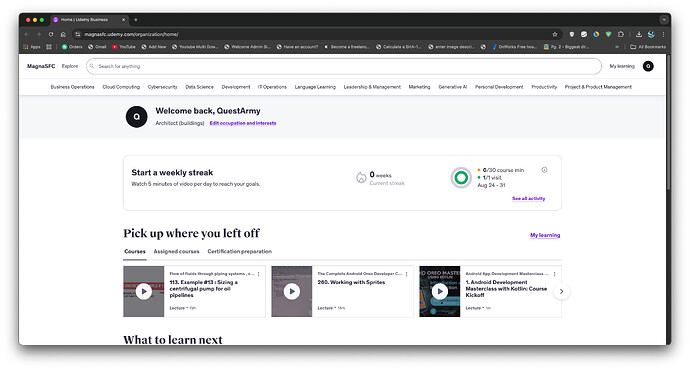Close the Home | Udemy Business tab

coord(123,20)
